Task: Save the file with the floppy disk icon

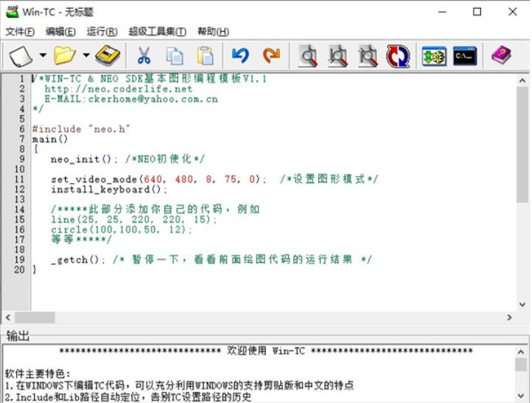Action: [x=108, y=55]
